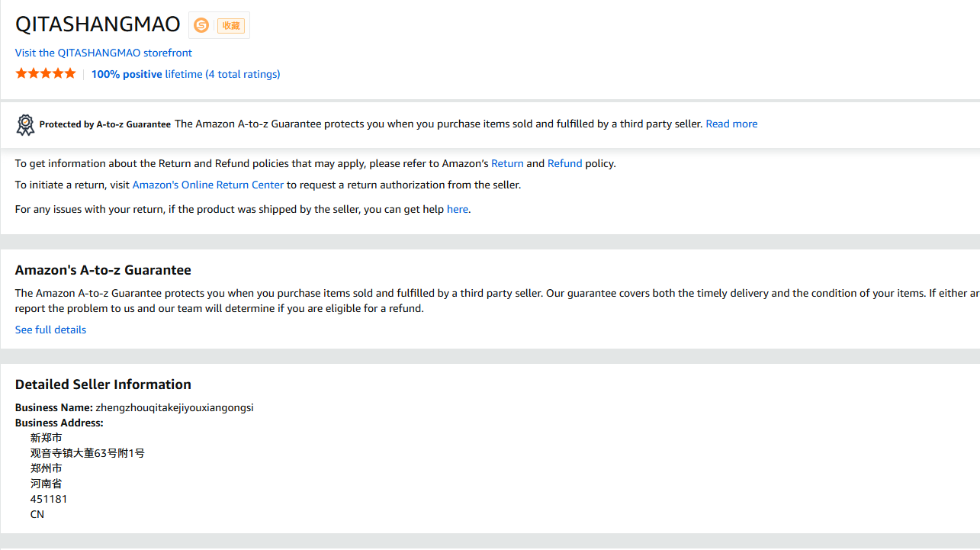This screenshot has height=550, width=980.
Task: Open the Return policy link
Action: pyautogui.click(x=507, y=163)
